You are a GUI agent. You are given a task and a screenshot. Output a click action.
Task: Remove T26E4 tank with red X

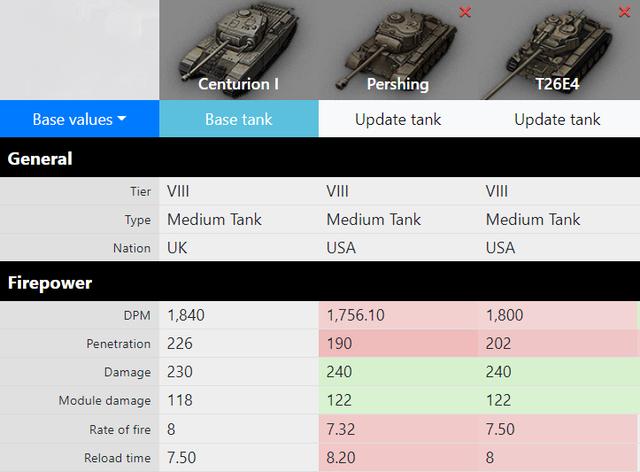pyautogui.click(x=624, y=12)
